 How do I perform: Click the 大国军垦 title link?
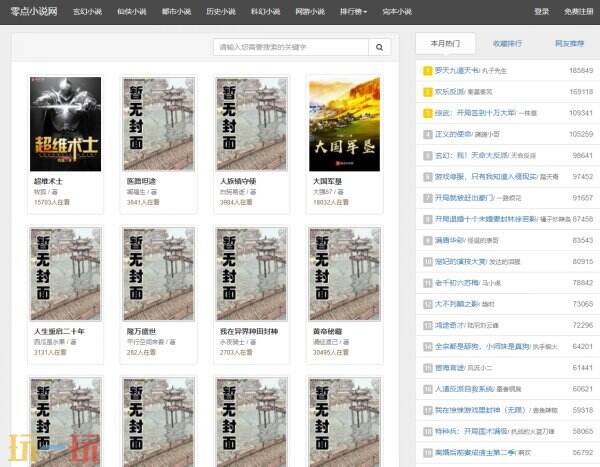pos(327,181)
